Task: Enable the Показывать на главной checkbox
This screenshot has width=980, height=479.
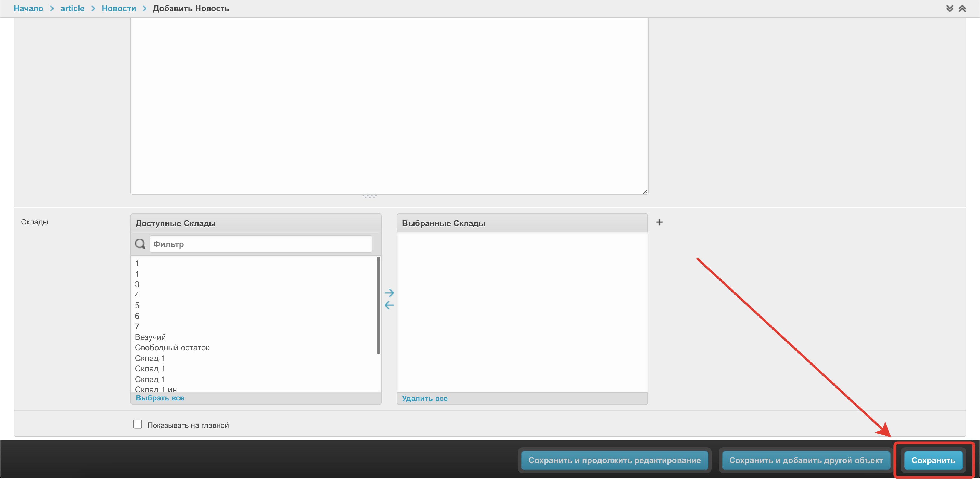Action: (x=137, y=424)
